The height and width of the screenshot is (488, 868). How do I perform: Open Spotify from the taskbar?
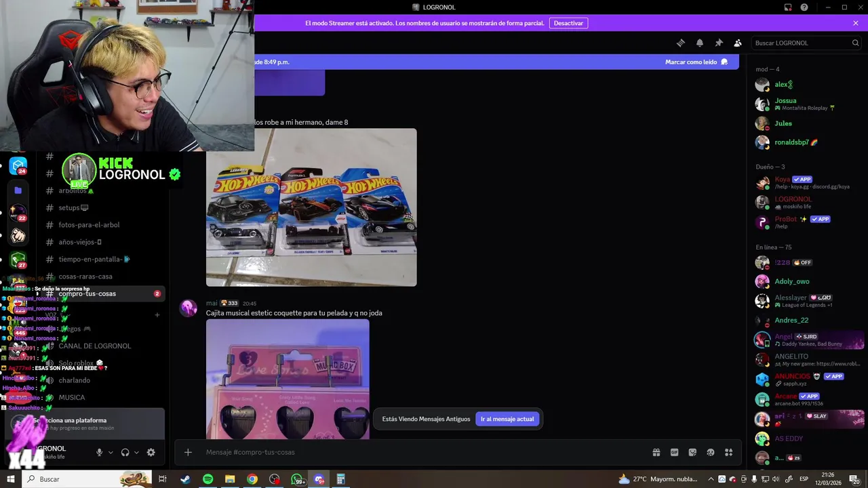208,479
